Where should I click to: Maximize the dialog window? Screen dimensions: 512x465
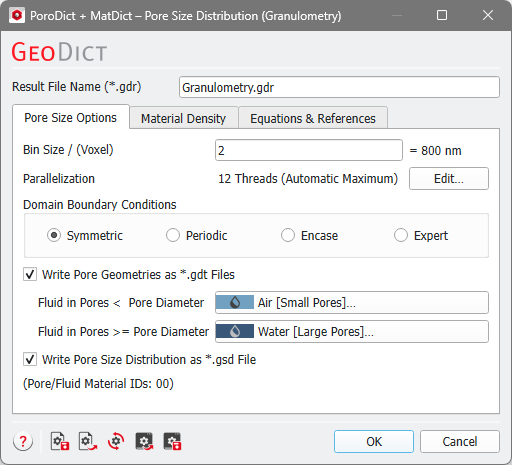tap(442, 15)
